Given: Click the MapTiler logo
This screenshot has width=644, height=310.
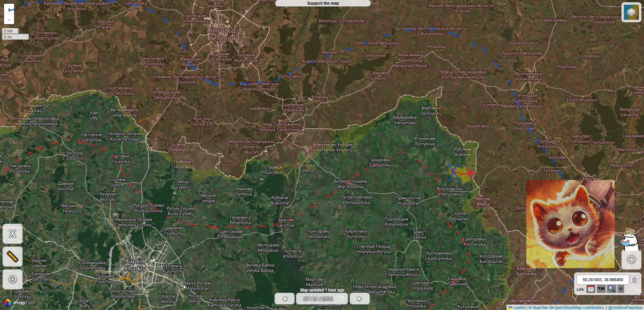Looking at the screenshot, I should [19, 303].
